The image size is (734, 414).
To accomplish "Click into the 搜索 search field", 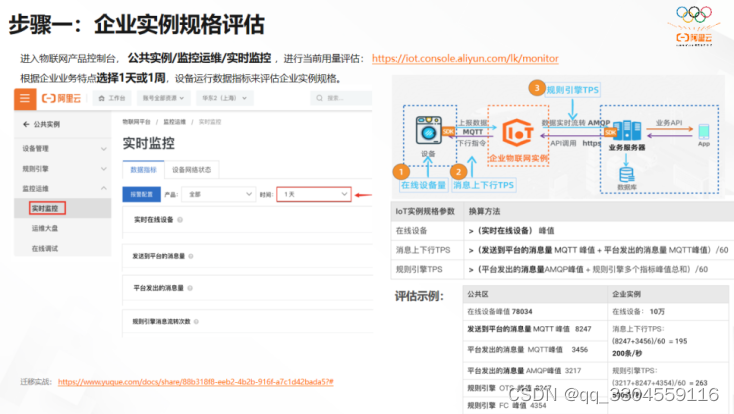I will (341, 98).
